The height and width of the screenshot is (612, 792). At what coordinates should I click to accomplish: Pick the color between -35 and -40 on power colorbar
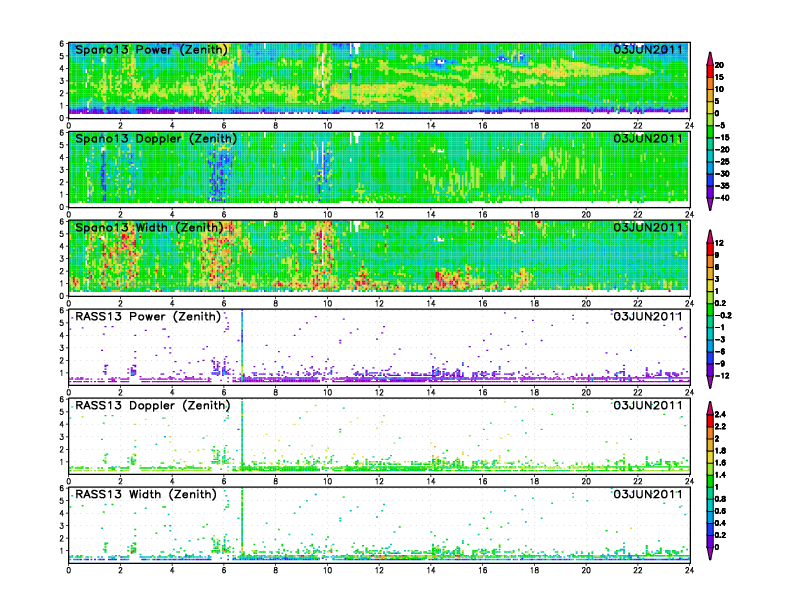[710, 191]
